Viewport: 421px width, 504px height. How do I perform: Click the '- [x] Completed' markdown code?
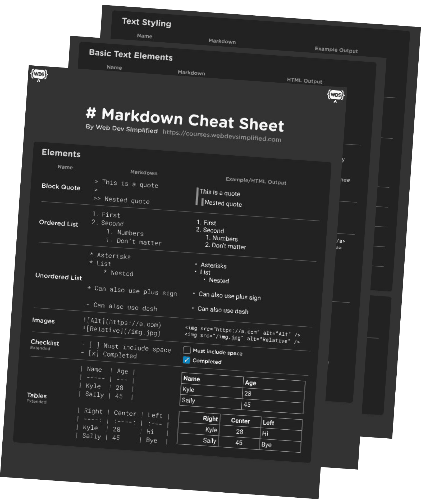pos(109,354)
